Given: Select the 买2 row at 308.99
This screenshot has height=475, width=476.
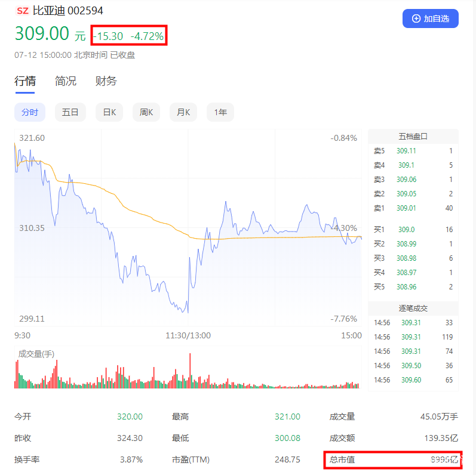Looking at the screenshot, I should (x=413, y=243).
